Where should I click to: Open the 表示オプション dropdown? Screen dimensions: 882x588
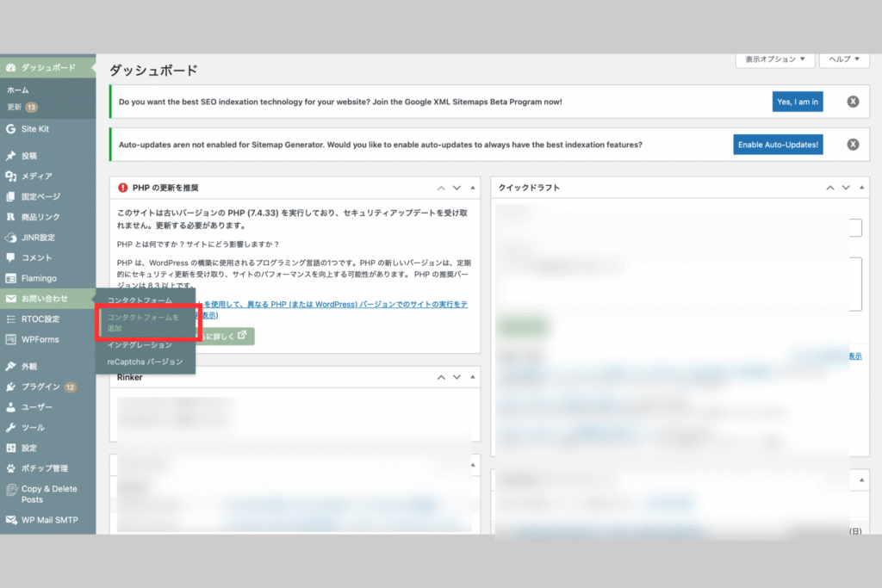(x=774, y=59)
